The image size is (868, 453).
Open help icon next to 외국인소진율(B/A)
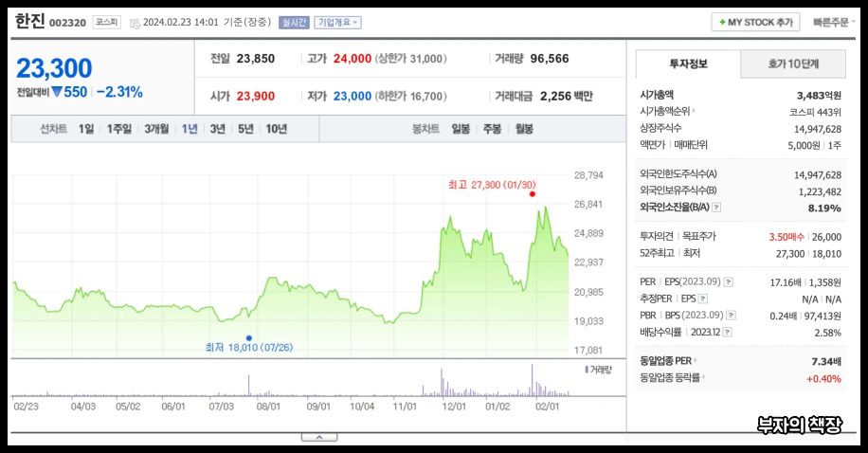click(716, 208)
